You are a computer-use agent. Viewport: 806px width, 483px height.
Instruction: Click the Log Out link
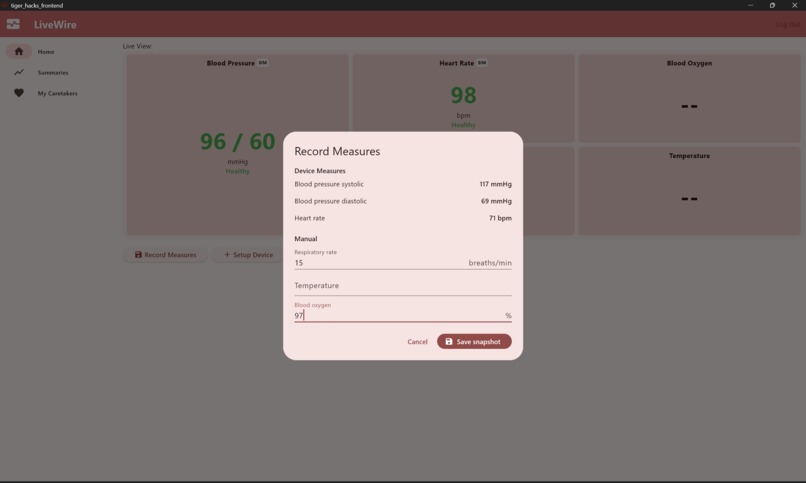point(787,25)
